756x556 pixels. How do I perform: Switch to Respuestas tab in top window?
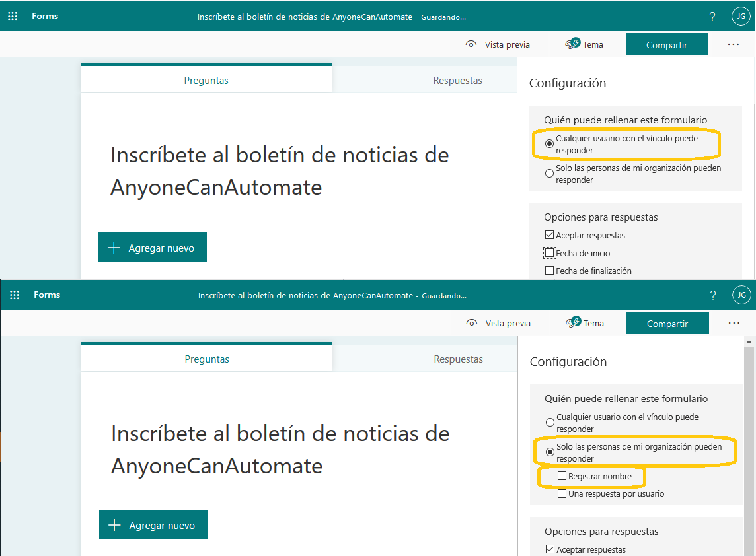[457, 80]
